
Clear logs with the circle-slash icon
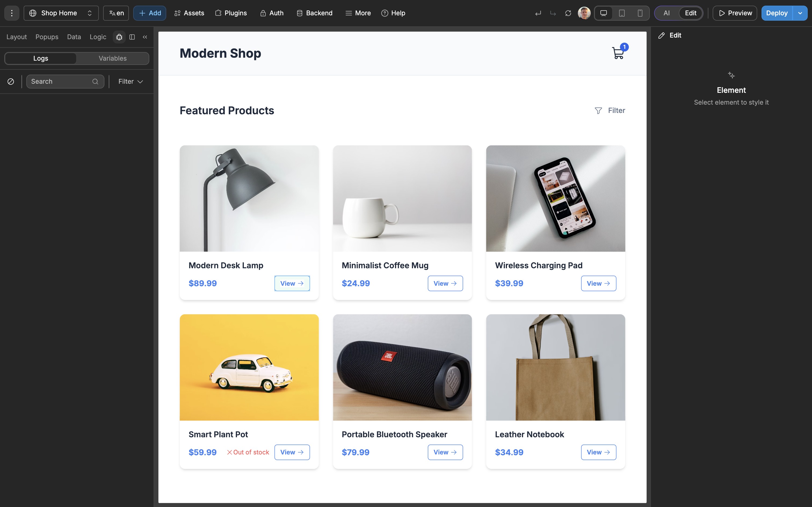(11, 82)
